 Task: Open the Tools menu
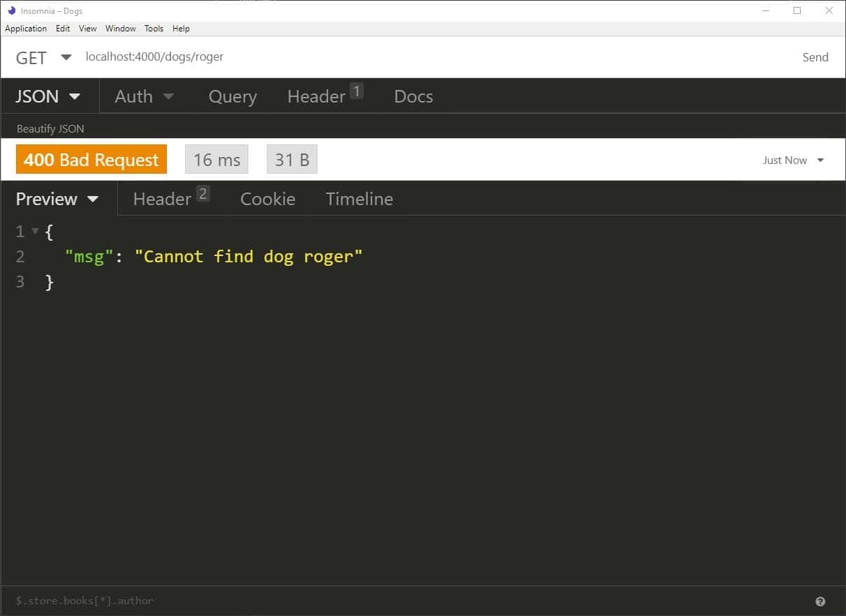[x=154, y=29]
